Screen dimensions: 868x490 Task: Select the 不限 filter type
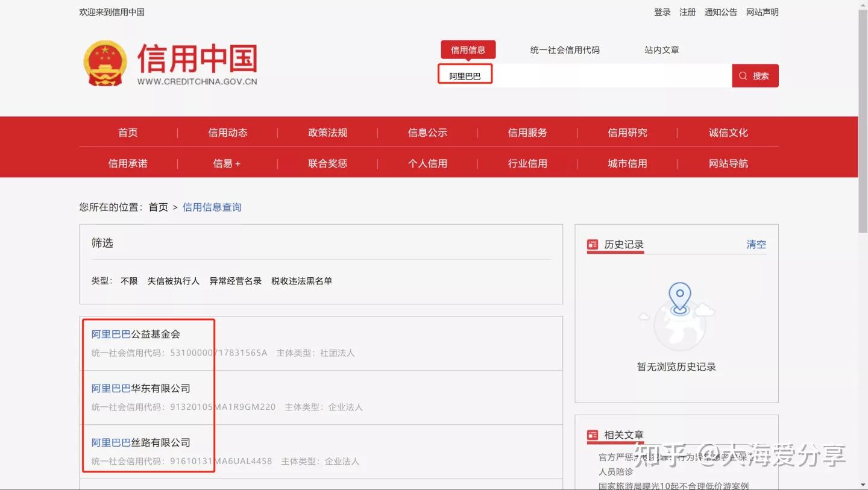click(128, 281)
